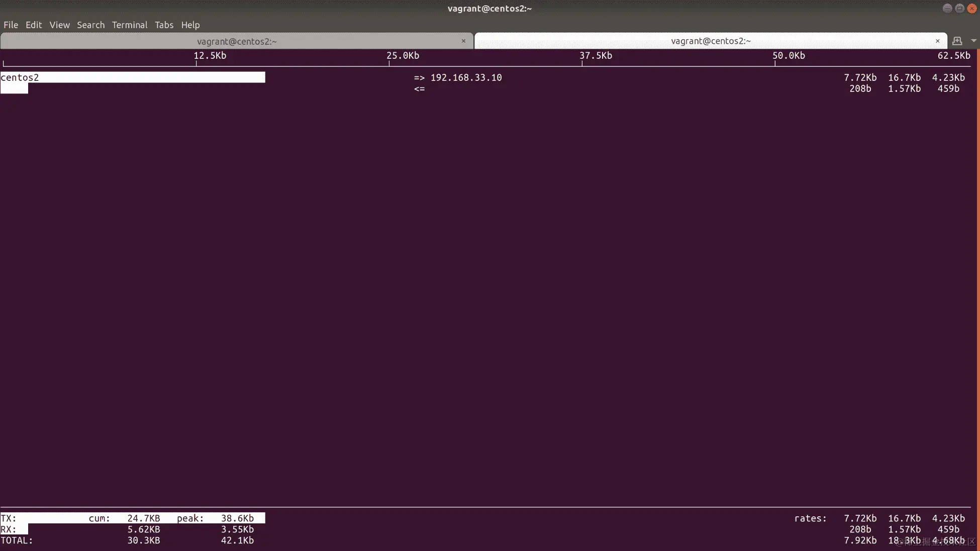Click the highlighted centos2 host bar

coord(133,77)
